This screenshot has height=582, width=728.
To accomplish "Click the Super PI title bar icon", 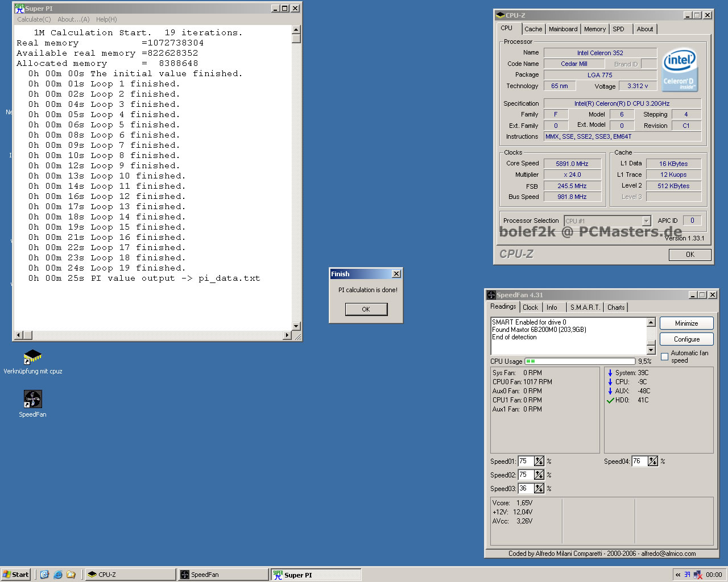I will (x=19, y=9).
